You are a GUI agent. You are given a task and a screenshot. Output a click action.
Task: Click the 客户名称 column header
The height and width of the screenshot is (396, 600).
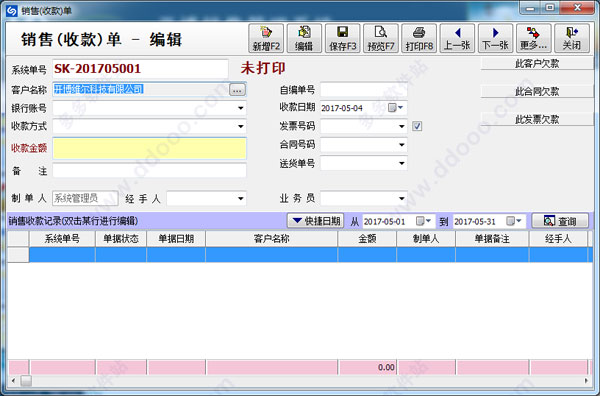point(272,239)
